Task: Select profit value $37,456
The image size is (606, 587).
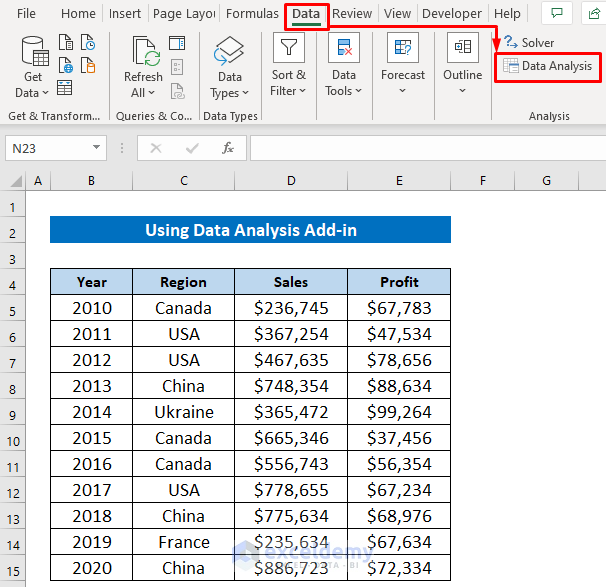Action: click(x=399, y=438)
